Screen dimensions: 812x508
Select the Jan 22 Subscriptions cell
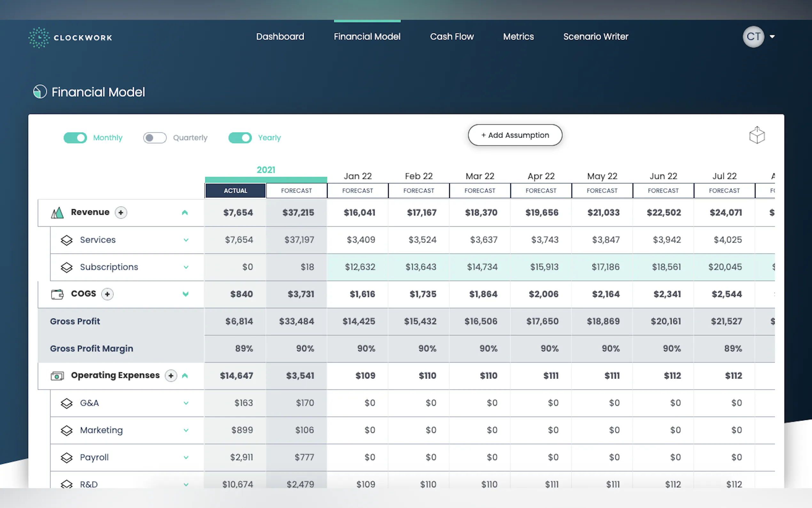coord(360,267)
